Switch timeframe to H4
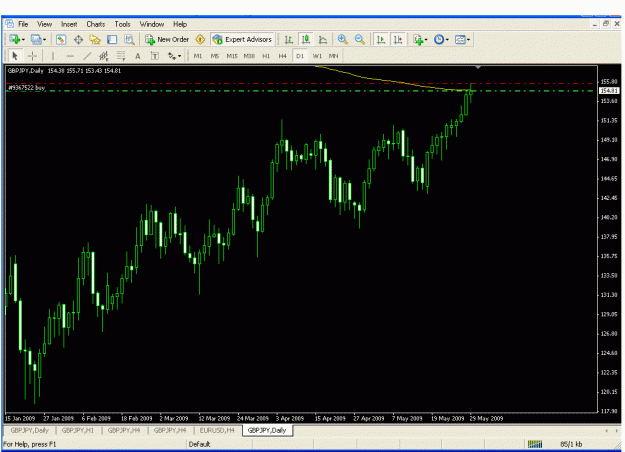The height and width of the screenshot is (452, 625). click(x=283, y=56)
